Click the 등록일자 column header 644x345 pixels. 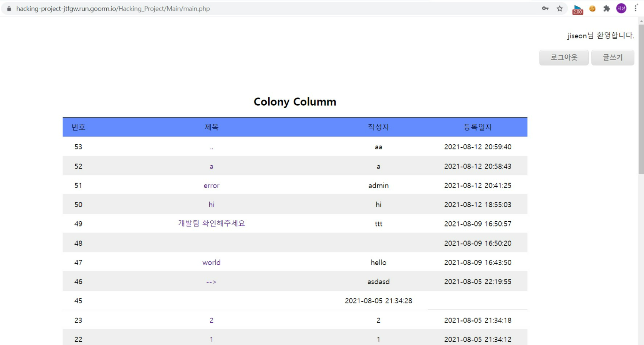(x=478, y=127)
